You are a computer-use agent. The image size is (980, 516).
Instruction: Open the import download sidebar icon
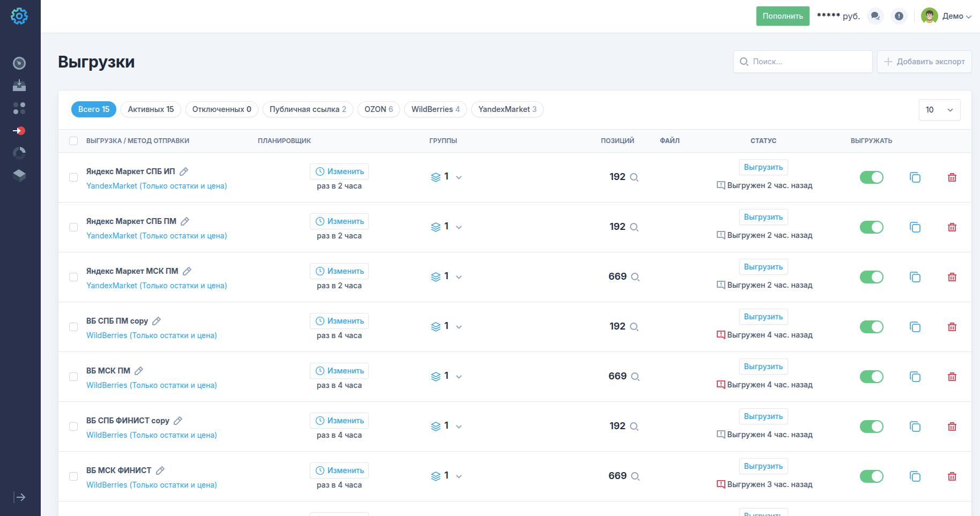tap(19, 86)
